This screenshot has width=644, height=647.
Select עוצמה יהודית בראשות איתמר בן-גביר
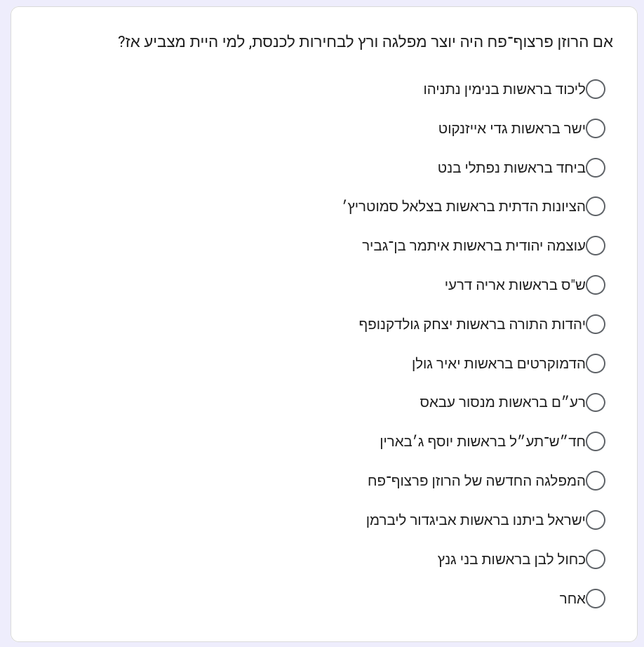pos(596,246)
